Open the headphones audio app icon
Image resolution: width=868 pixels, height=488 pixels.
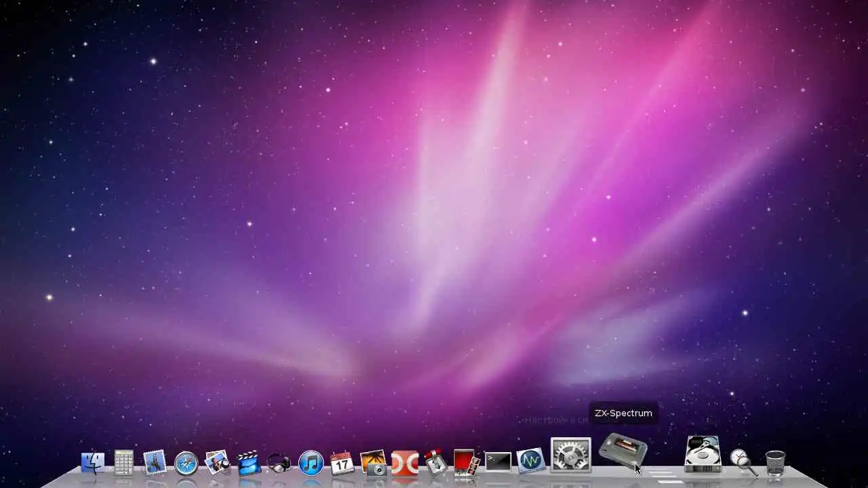(279, 464)
